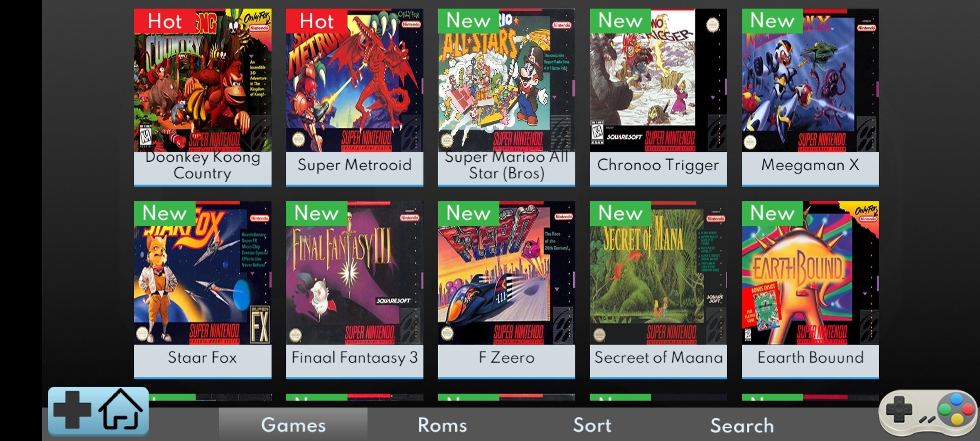Open the Secreet of Maana cover
Screen dimensions: 980x441
point(658,273)
